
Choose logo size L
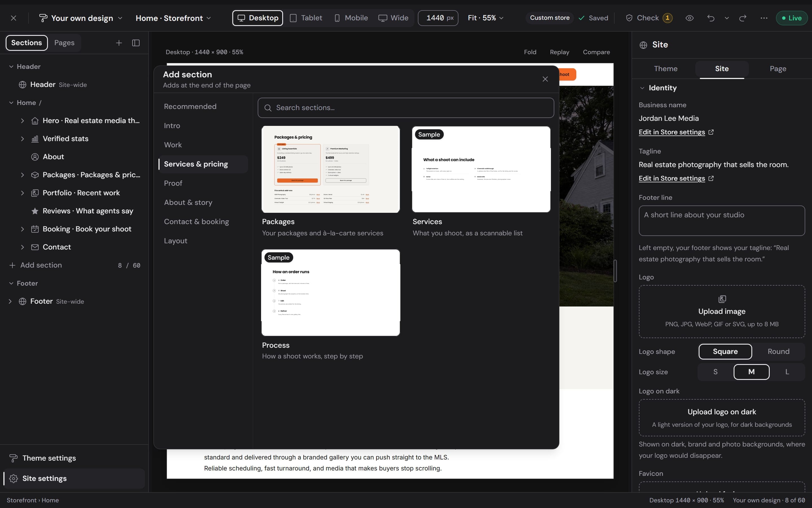787,372
